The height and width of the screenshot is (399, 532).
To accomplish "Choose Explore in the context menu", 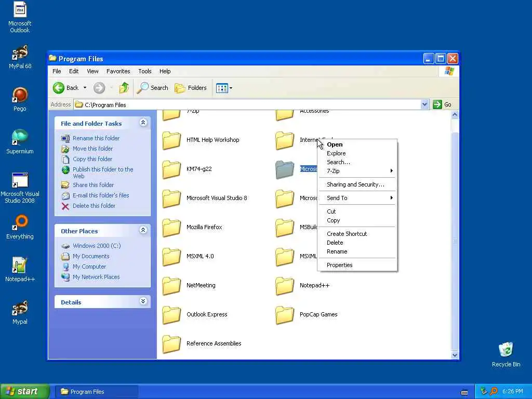I will click(357, 153).
